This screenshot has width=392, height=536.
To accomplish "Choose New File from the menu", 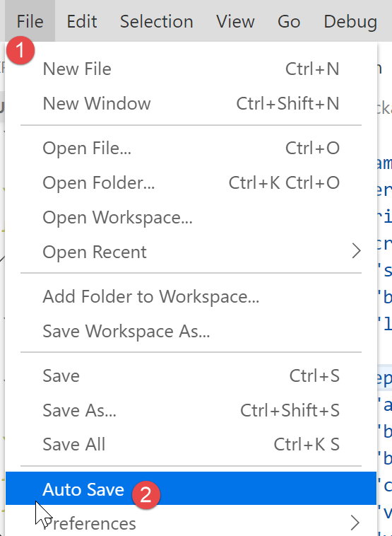I will pyautogui.click(x=191, y=69).
